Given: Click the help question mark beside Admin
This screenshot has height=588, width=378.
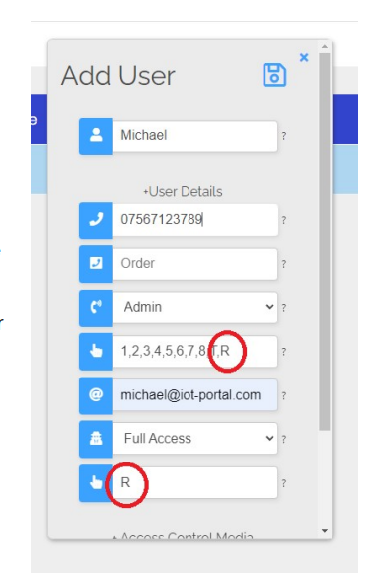Looking at the screenshot, I should point(284,308).
